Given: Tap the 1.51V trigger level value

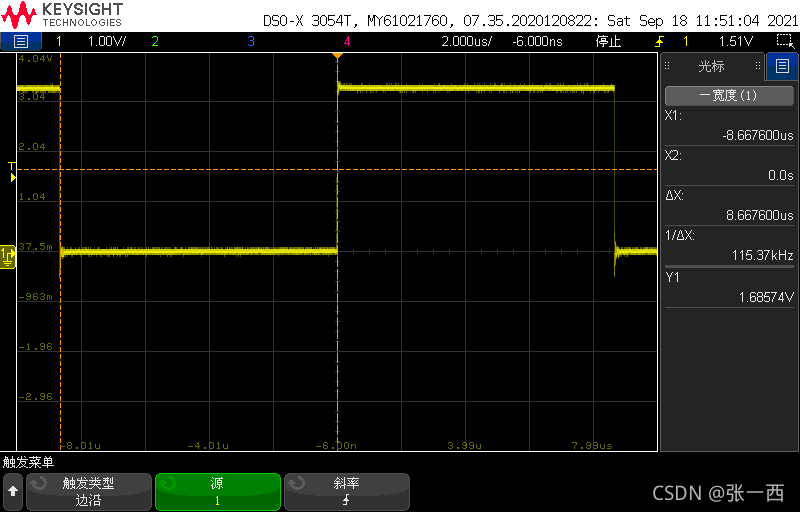Looking at the screenshot, I should 736,41.
